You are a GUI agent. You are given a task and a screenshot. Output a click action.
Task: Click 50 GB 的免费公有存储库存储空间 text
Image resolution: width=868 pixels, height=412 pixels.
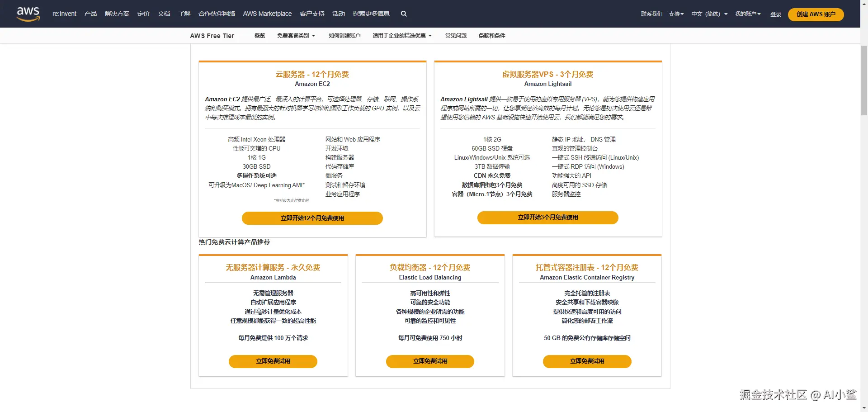pyautogui.click(x=587, y=338)
